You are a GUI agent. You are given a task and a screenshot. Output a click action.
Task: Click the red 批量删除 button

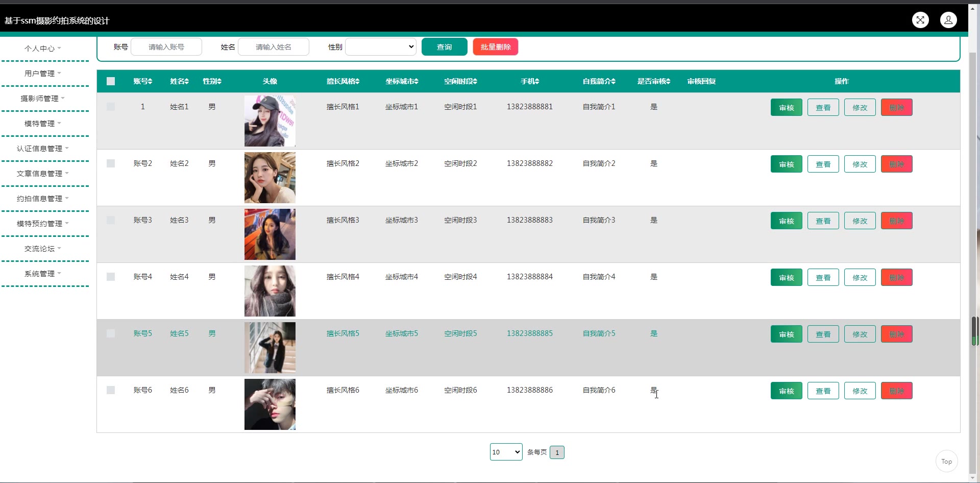click(x=495, y=47)
